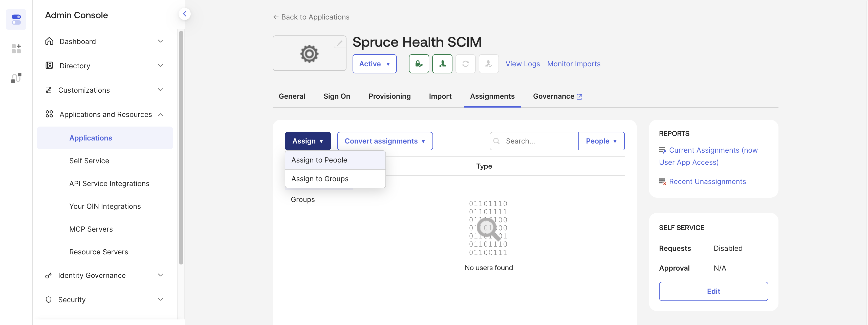The height and width of the screenshot is (325, 868).
Task: Click the Assign dropdown button
Action: (x=308, y=141)
